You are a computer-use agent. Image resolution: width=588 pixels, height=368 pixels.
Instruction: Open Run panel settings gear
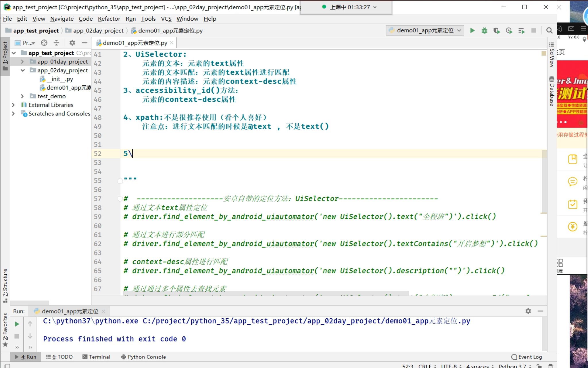pos(528,311)
